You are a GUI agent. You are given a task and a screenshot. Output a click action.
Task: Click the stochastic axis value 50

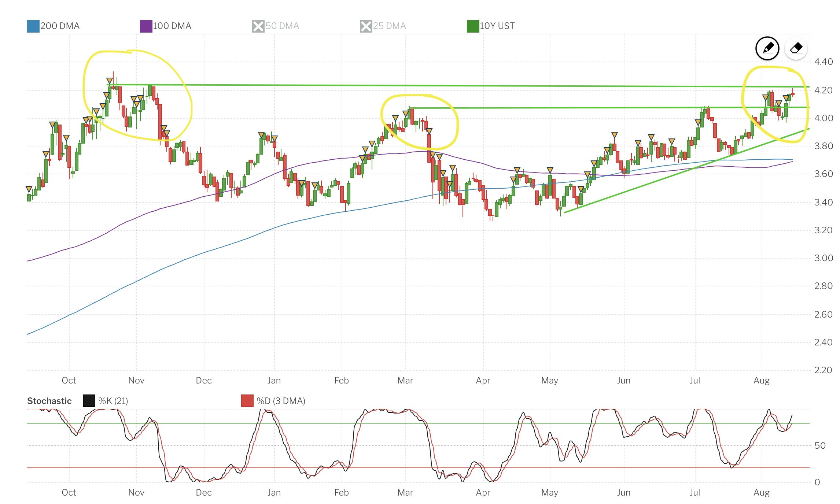tap(820, 446)
